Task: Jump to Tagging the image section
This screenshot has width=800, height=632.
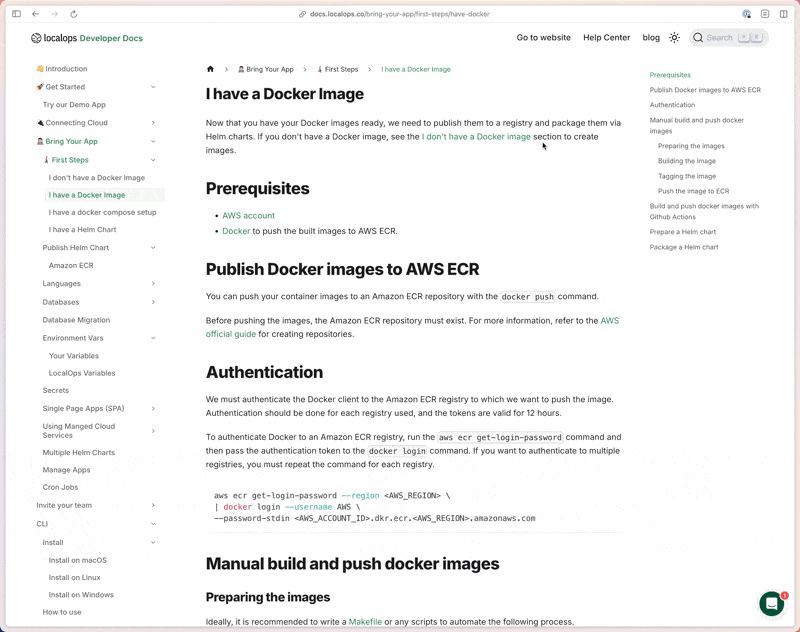Action: click(687, 176)
